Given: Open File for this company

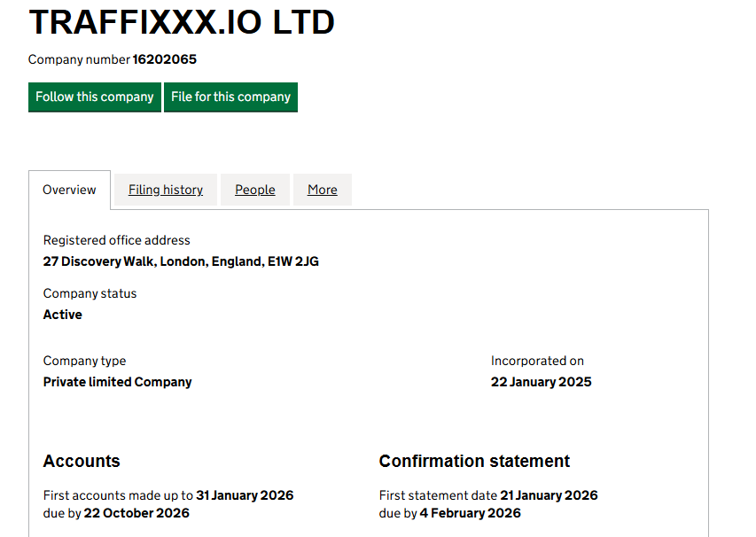Looking at the screenshot, I should 230,97.
